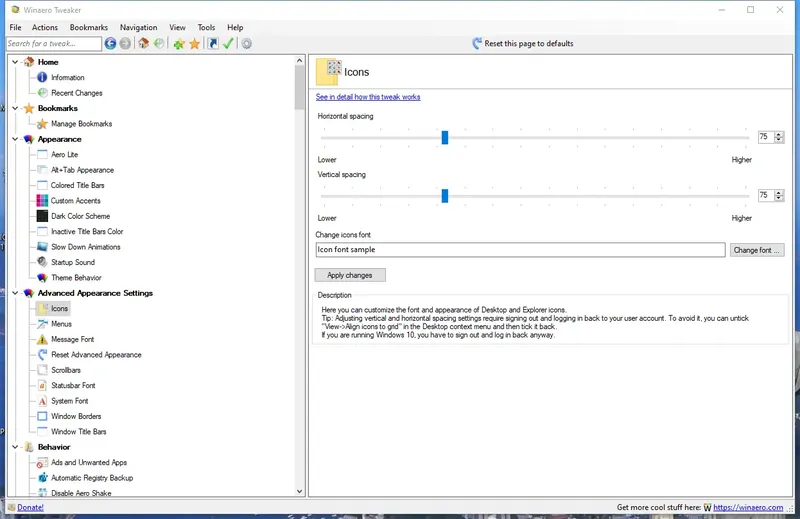Click the Information blue i icon
800x519 pixels.
coord(42,78)
